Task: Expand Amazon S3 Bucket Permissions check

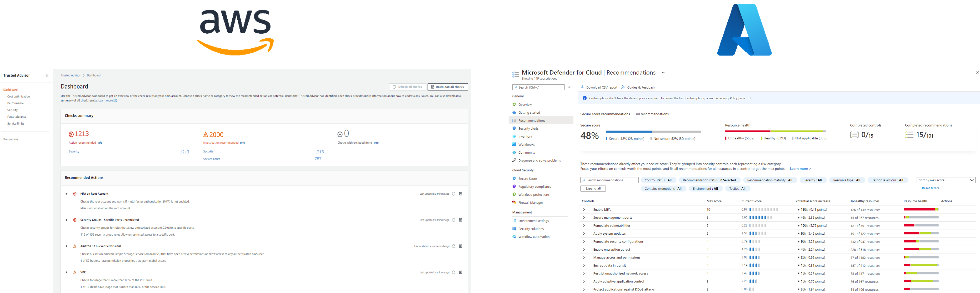Action: 67,246
